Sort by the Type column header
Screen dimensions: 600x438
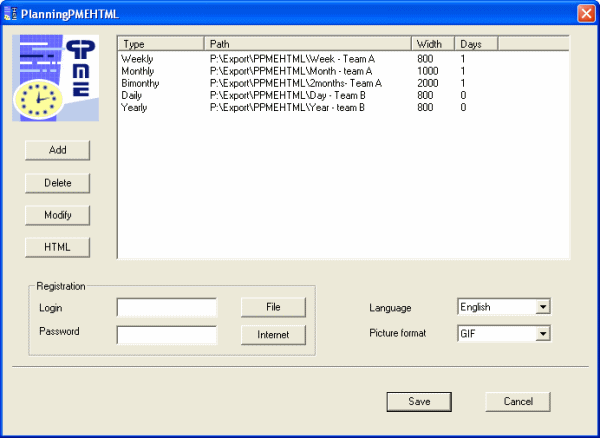pos(161,44)
